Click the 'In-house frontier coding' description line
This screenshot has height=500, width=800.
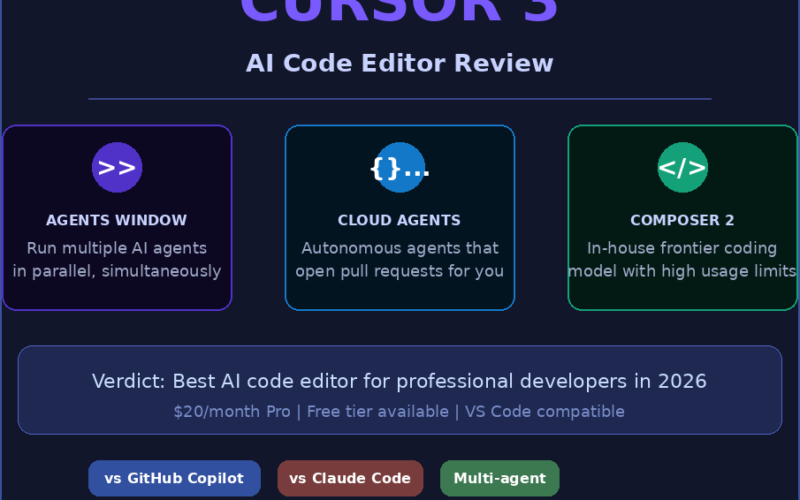(x=682, y=249)
